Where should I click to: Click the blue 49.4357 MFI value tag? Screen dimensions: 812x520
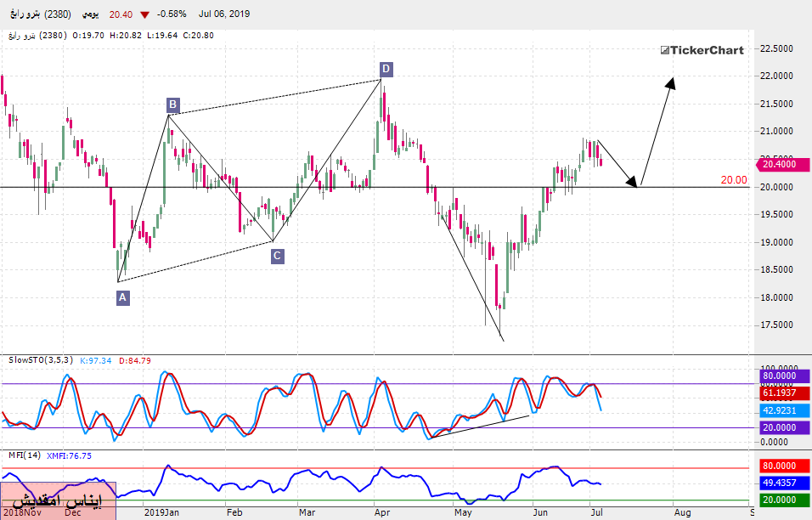click(x=780, y=483)
